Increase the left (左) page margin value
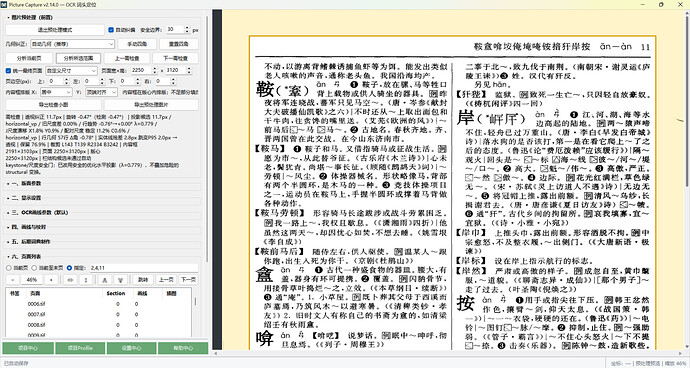 pyautogui.click(x=102, y=79)
